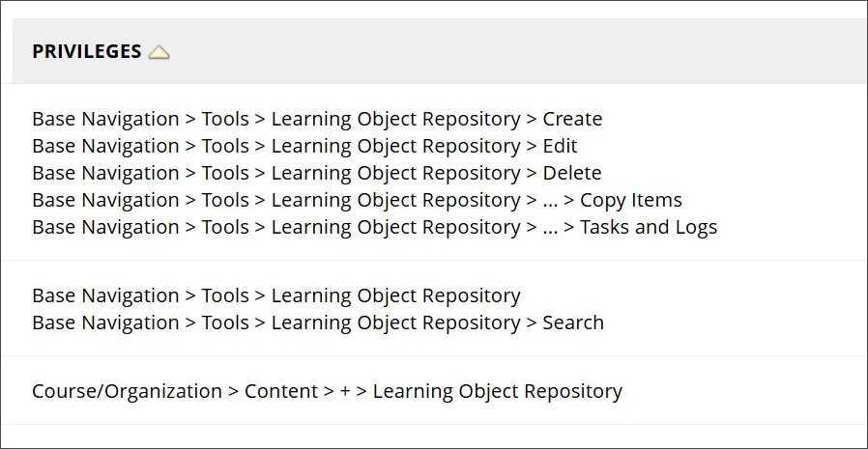Click Base Navigation in the Create line
This screenshot has height=449, width=868.
point(105,120)
